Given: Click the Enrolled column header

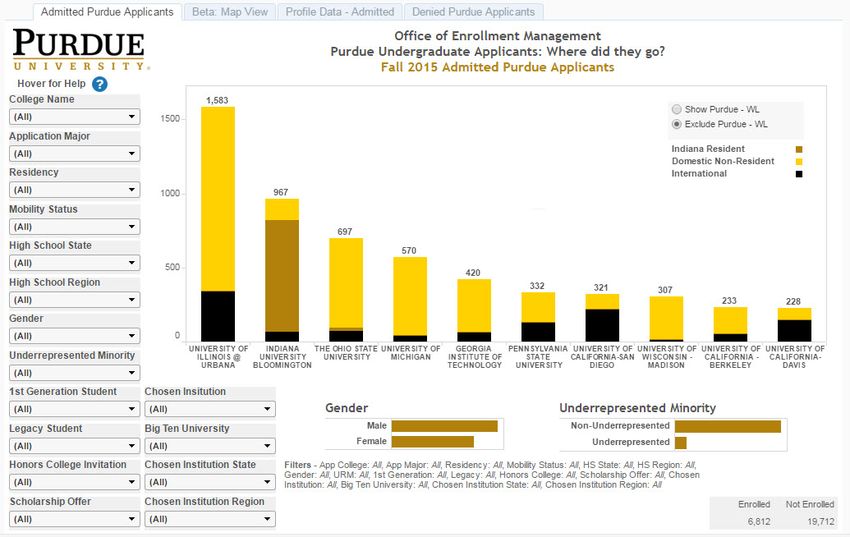Looking at the screenshot, I should pyautogui.click(x=754, y=504).
